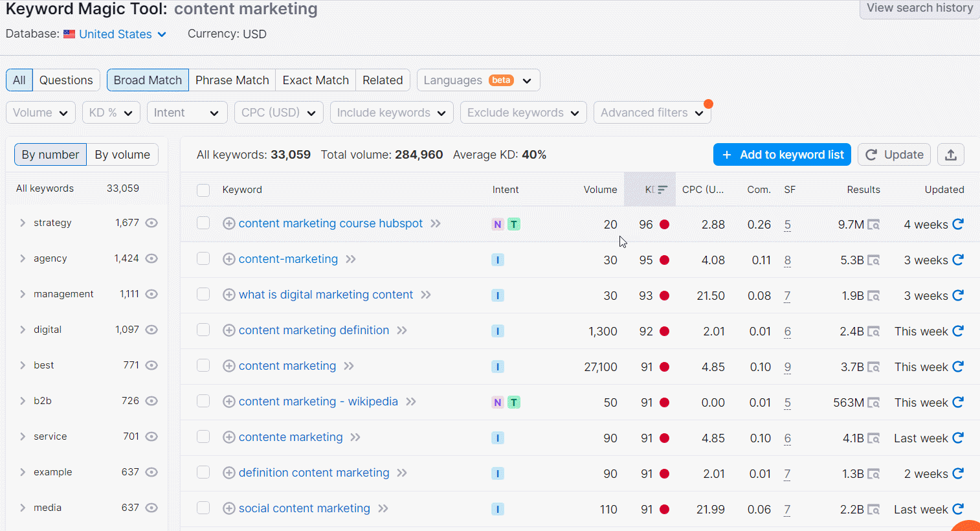The height and width of the screenshot is (531, 980).
Task: Refresh the content marketing course hubspot row
Action: [958, 224]
